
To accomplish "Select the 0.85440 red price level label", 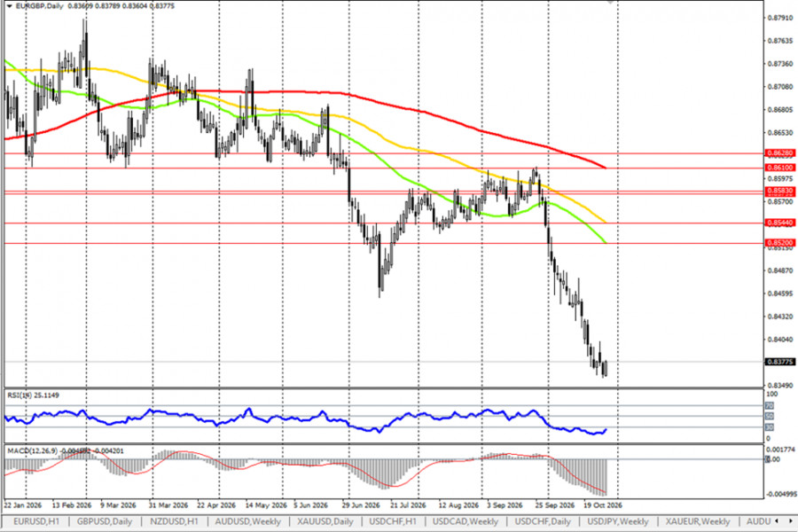I will [x=779, y=223].
